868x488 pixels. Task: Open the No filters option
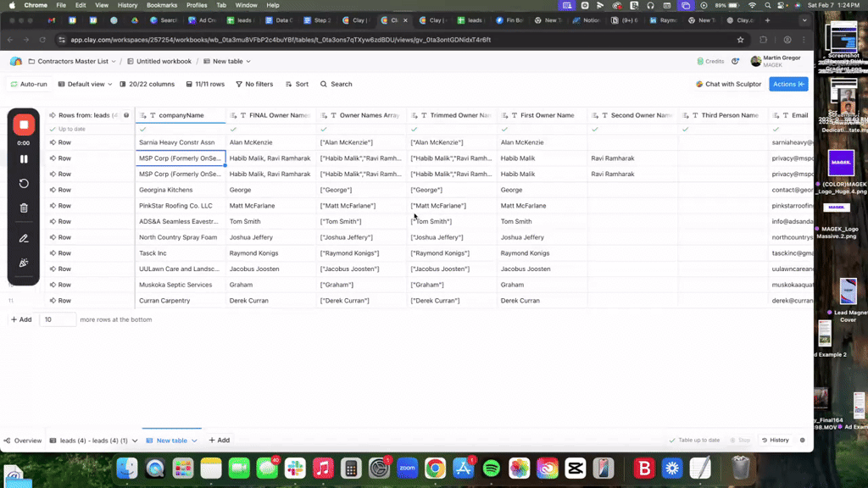pos(253,84)
